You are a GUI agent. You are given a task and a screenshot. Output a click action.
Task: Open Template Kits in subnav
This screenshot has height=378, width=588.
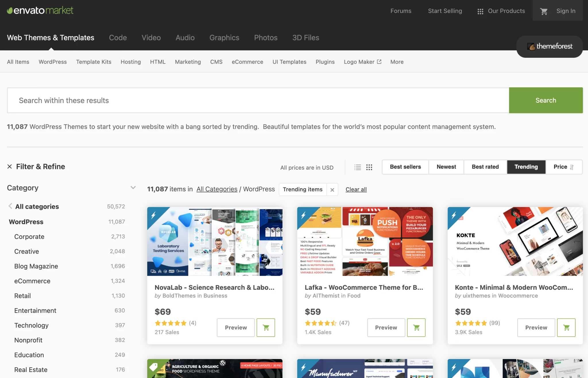pyautogui.click(x=94, y=62)
